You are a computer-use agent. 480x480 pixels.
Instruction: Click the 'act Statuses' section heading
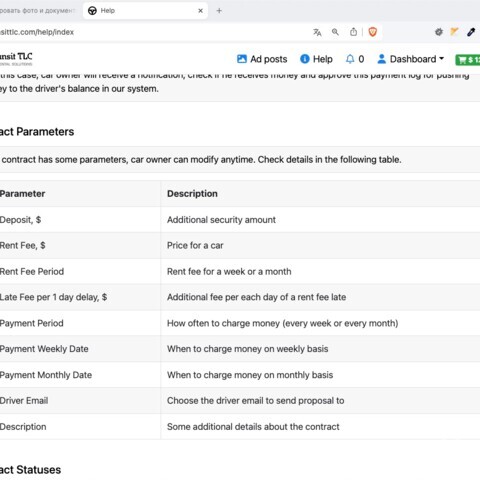[30, 470]
